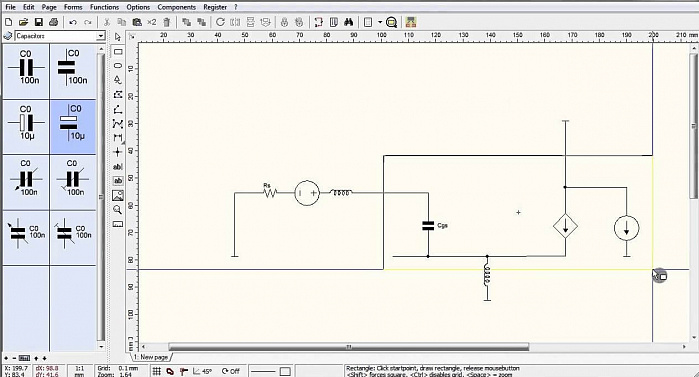This screenshot has width=699, height=377.
Task: Select the insert picture tool
Action: pos(118,195)
